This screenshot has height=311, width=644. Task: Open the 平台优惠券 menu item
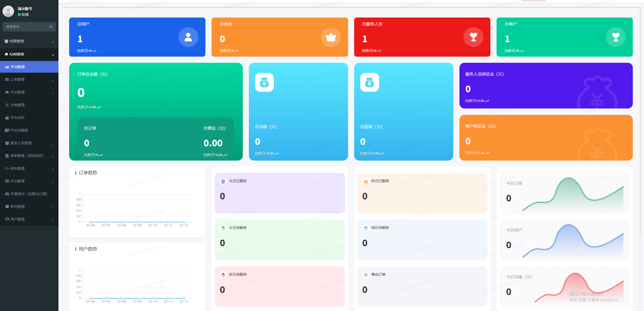click(19, 130)
